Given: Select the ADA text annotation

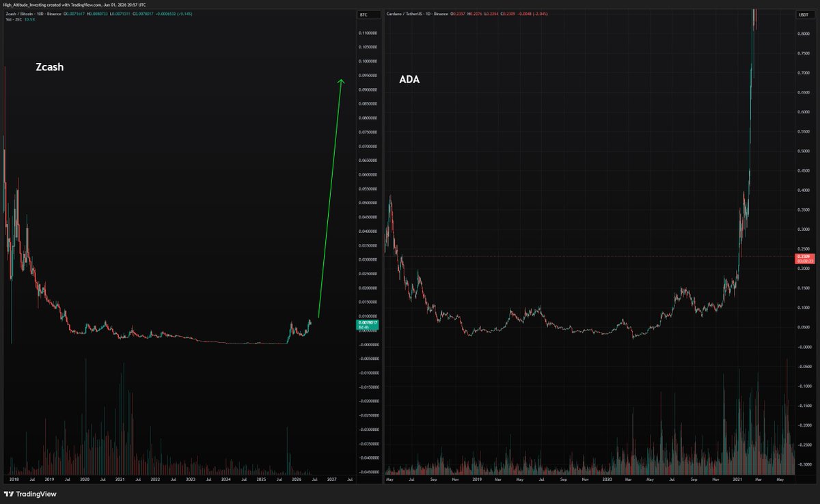Looking at the screenshot, I should click(409, 80).
